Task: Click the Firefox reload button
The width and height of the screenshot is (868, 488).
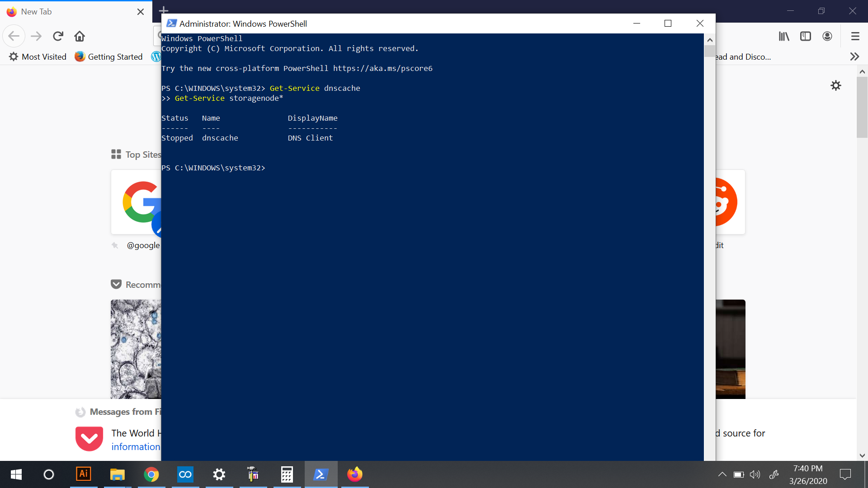Action: (x=58, y=36)
